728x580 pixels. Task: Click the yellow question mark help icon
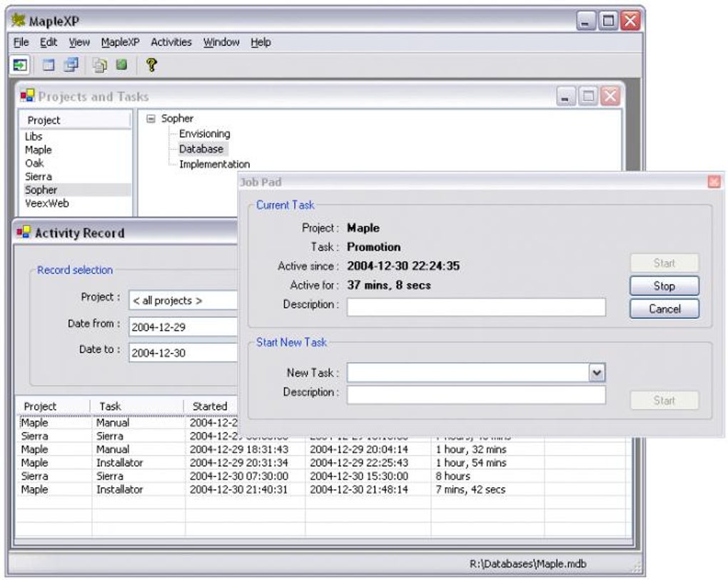click(x=151, y=65)
